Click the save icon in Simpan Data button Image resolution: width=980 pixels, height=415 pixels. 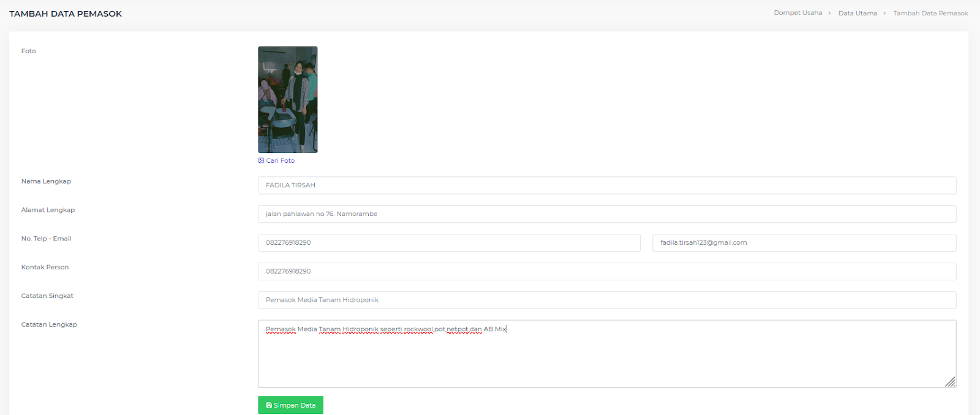click(x=269, y=405)
